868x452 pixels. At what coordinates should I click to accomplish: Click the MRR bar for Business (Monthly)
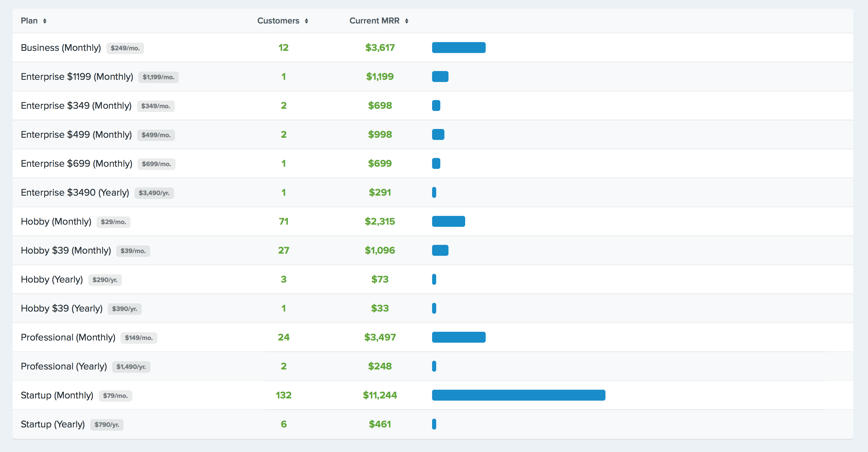(x=459, y=48)
